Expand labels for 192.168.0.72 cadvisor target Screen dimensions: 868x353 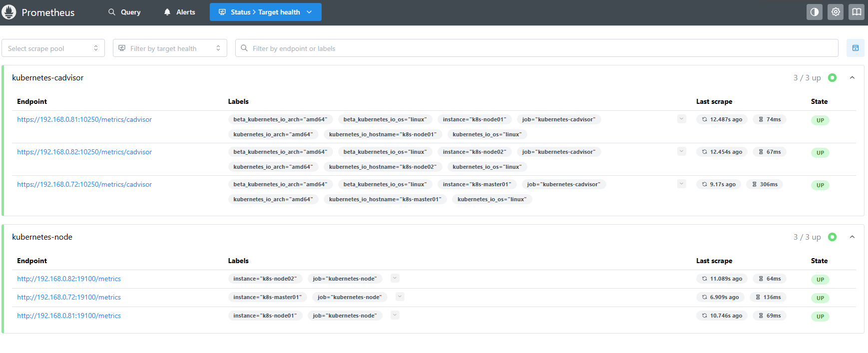coord(682,184)
